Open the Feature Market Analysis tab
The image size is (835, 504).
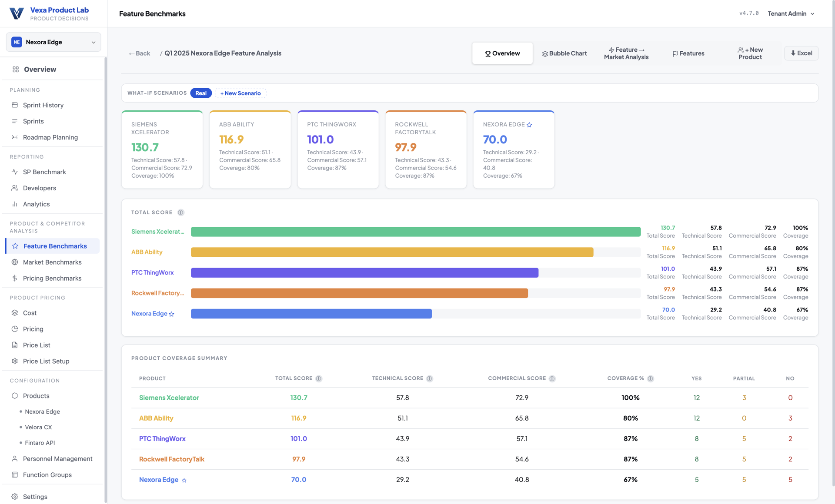click(x=626, y=53)
